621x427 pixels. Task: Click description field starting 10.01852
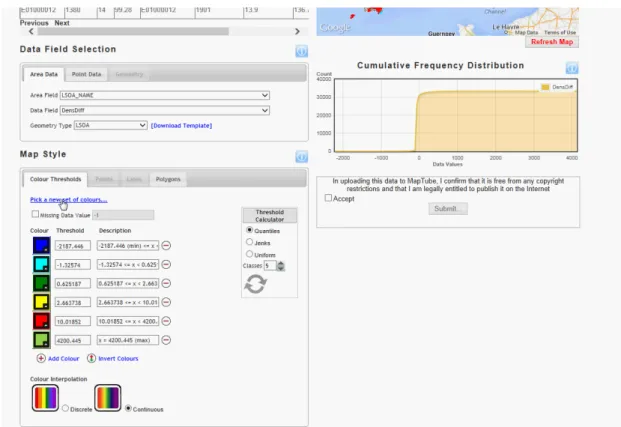point(128,321)
